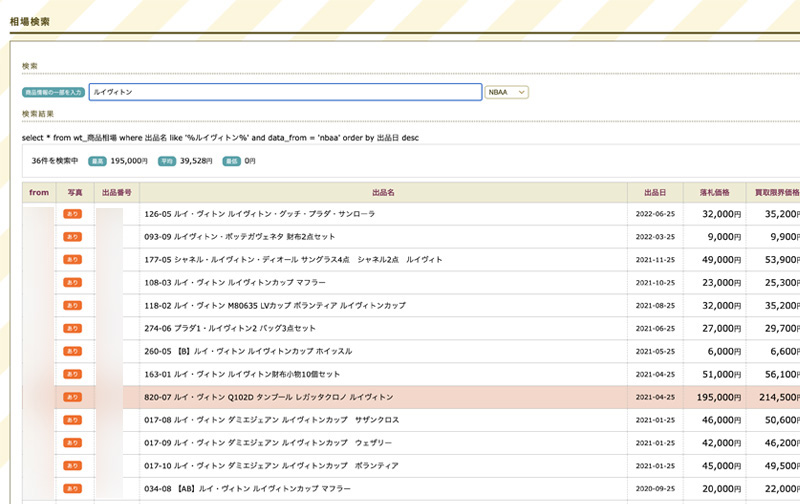Open photo badge for row 108-03

coord(72,283)
